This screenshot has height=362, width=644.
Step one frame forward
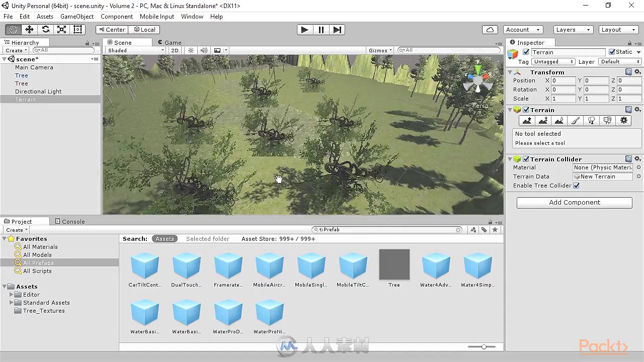point(337,30)
